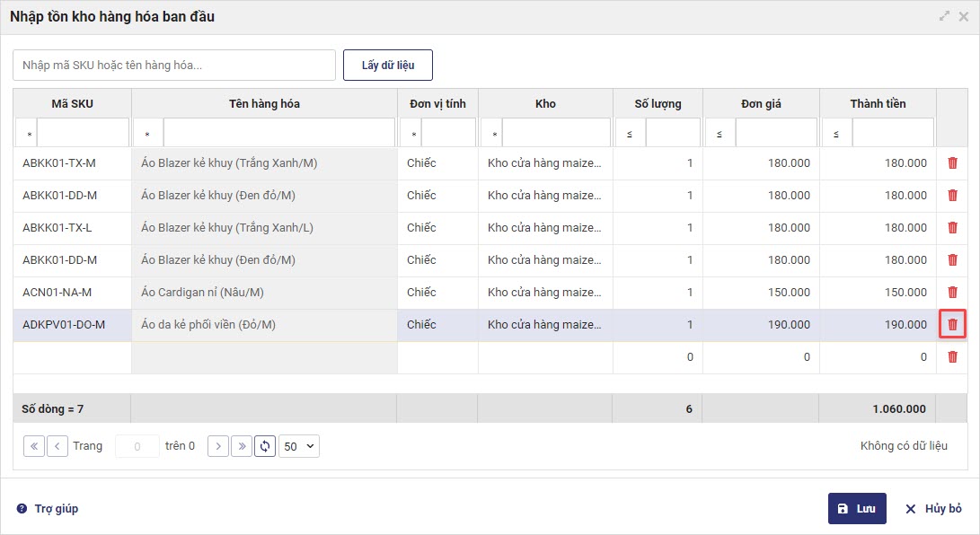Open filter operator for Mã SKU column
980x535 pixels.
[x=27, y=134]
